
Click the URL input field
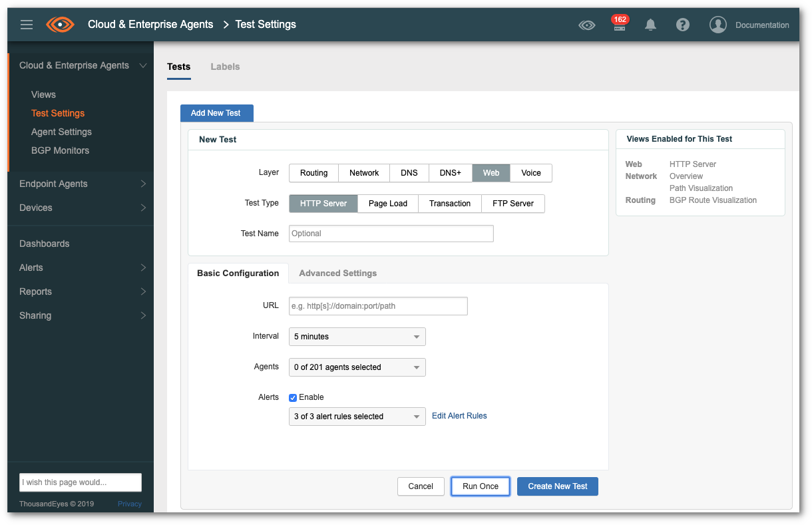377,306
